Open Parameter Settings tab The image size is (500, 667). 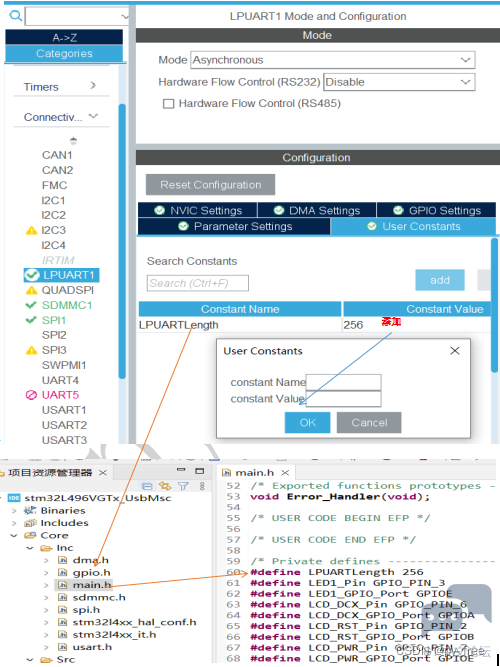point(234,226)
